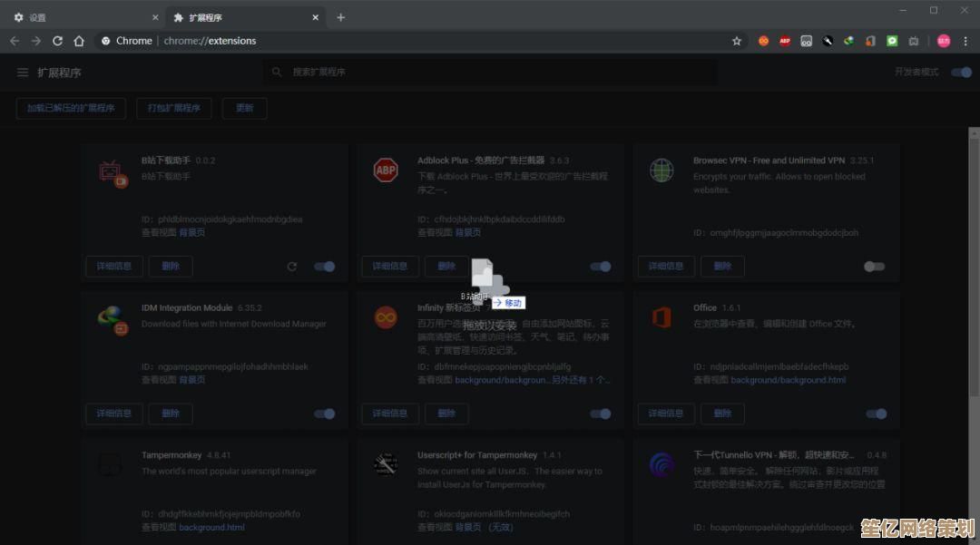Click the IDM Integration Module icon
980x545 pixels.
click(x=113, y=319)
